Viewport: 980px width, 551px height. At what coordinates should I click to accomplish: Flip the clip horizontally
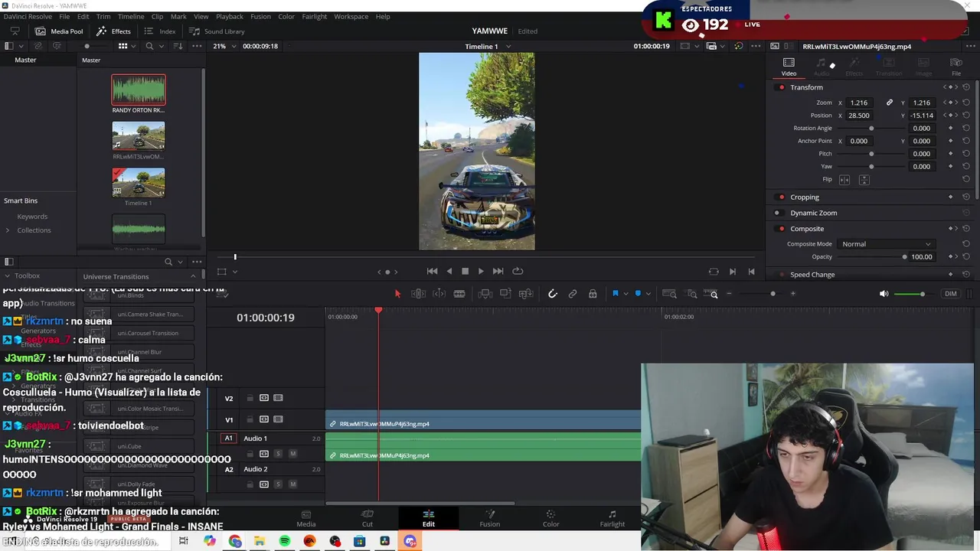click(x=844, y=180)
